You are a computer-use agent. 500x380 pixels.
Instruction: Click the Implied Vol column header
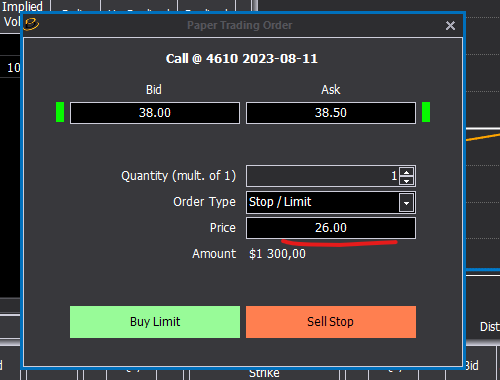23,14
